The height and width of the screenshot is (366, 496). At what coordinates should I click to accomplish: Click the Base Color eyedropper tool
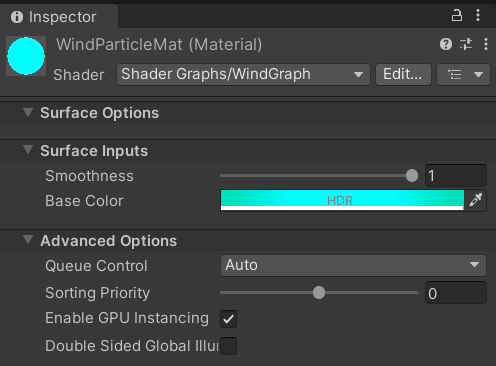click(x=476, y=200)
